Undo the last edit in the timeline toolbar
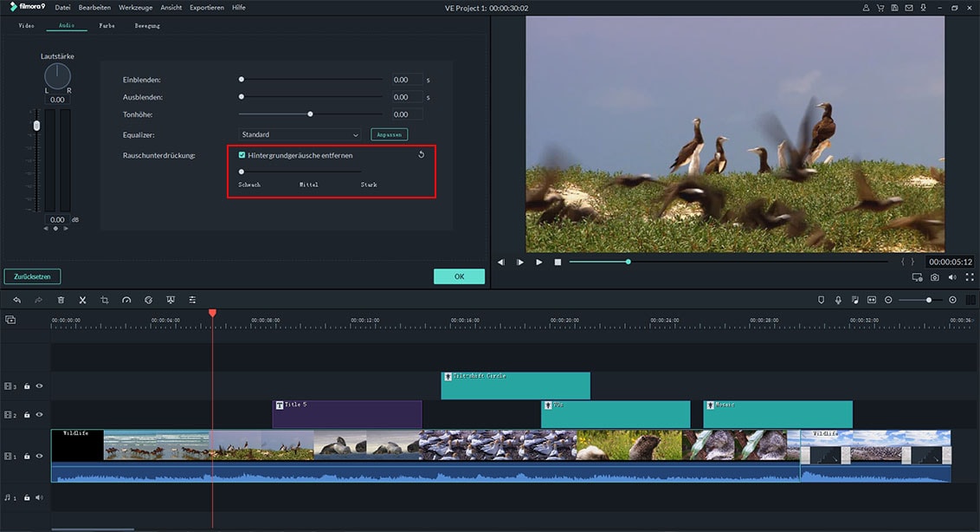The width and height of the screenshot is (980, 532). click(x=16, y=300)
